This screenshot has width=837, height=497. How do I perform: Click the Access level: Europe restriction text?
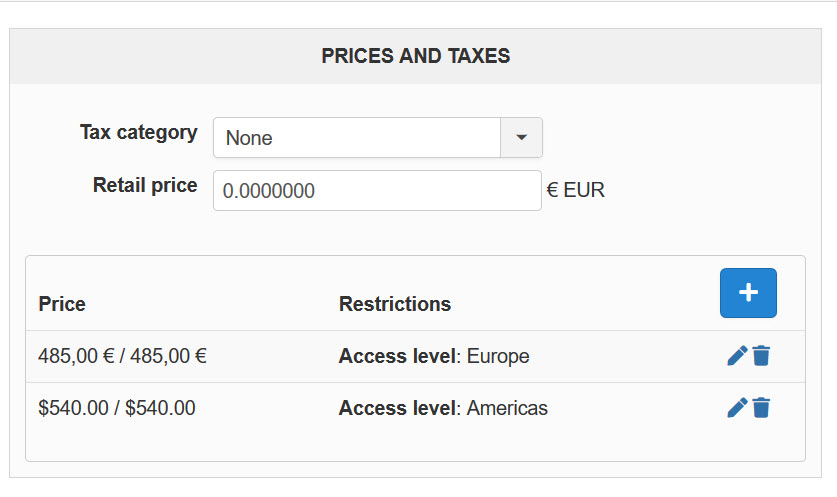[434, 356]
